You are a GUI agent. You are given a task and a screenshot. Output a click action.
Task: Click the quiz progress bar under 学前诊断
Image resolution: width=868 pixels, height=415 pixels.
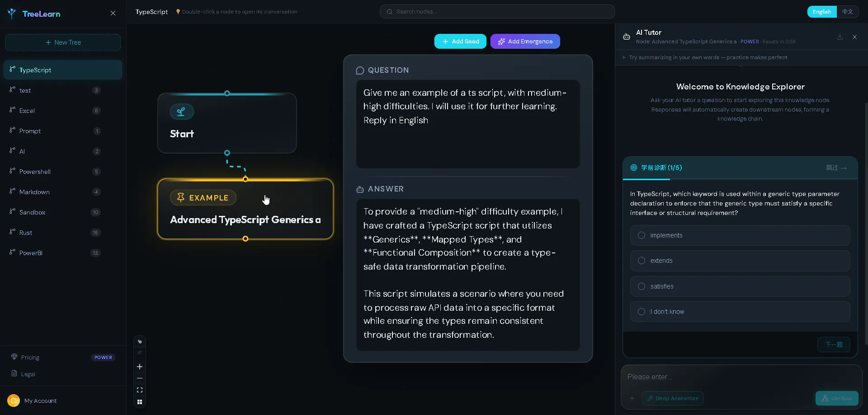coord(740,179)
